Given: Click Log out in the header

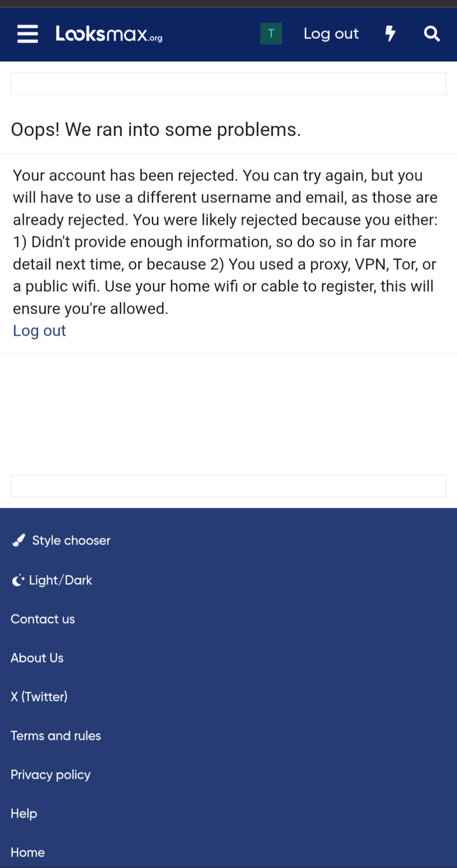Looking at the screenshot, I should tap(331, 33).
